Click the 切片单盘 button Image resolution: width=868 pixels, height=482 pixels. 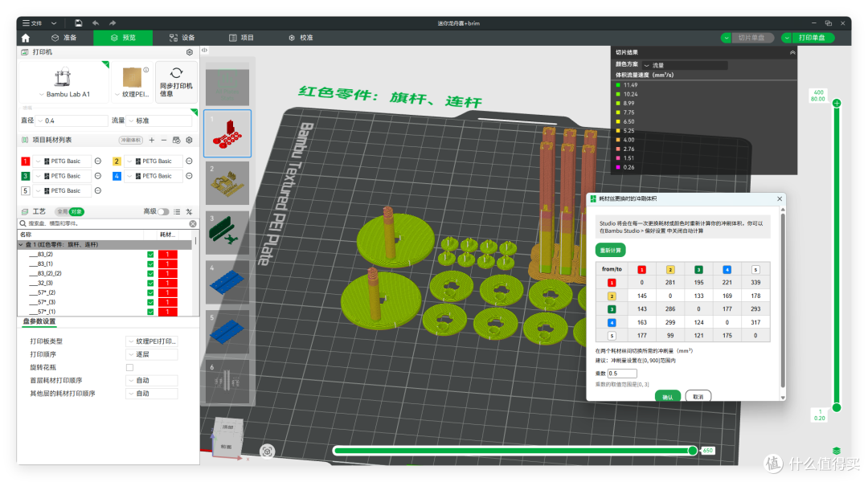(x=751, y=38)
